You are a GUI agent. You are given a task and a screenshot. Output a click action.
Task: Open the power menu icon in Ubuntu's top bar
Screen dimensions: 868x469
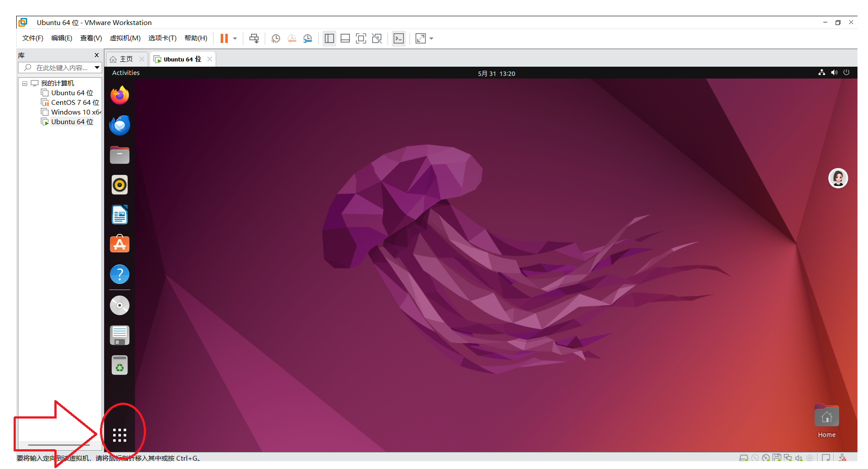[x=846, y=73]
